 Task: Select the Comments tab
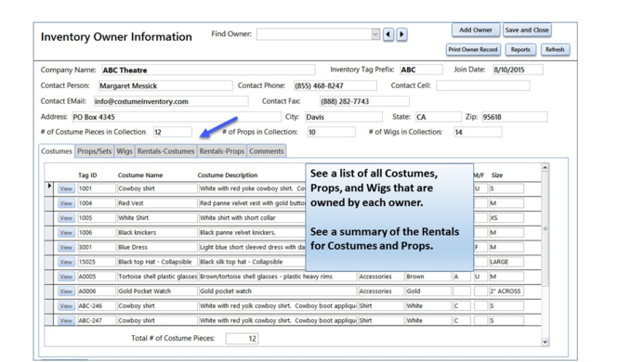(x=267, y=151)
